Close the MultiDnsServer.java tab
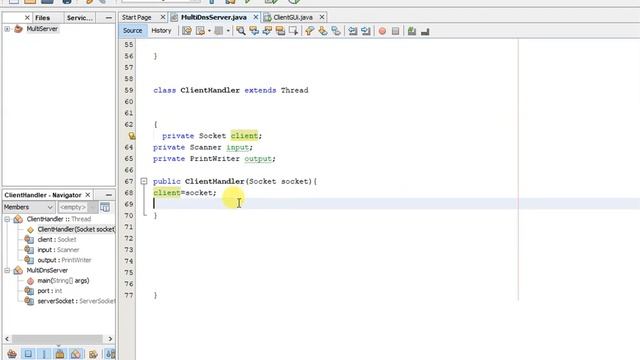The image size is (640, 360). point(256,17)
